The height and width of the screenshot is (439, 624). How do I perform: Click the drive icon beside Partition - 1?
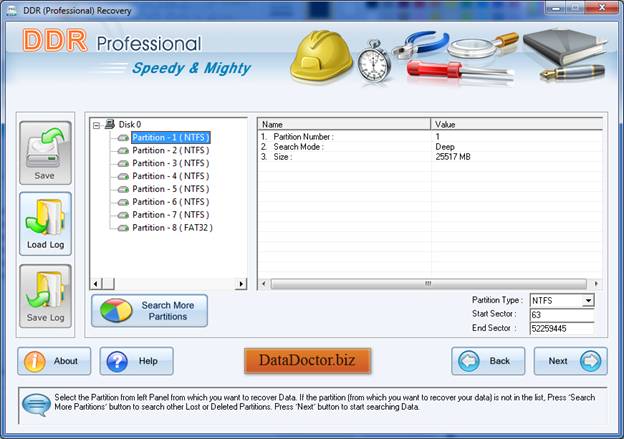point(123,138)
